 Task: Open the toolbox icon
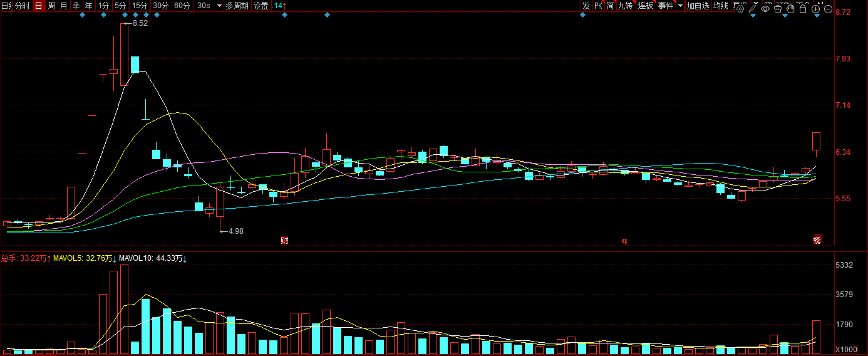click(x=778, y=9)
